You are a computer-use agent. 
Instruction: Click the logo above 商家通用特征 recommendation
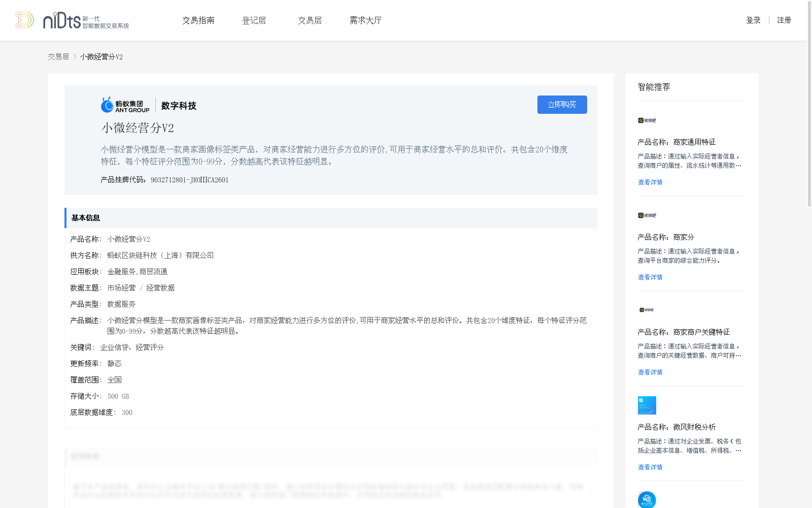[647, 120]
